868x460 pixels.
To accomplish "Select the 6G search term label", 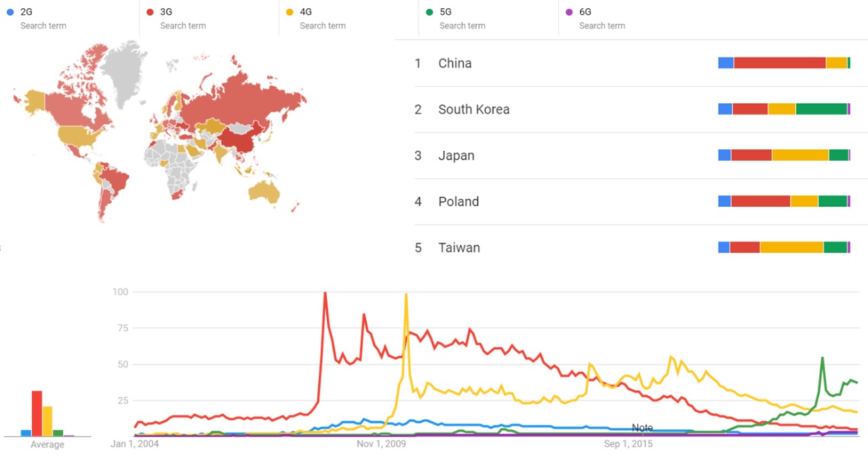I will pos(586,12).
